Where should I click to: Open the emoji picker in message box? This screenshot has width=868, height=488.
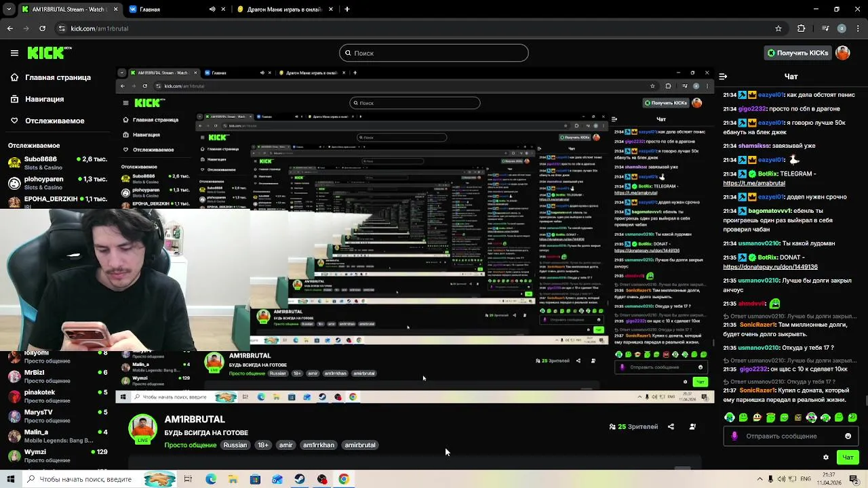pos(848,436)
